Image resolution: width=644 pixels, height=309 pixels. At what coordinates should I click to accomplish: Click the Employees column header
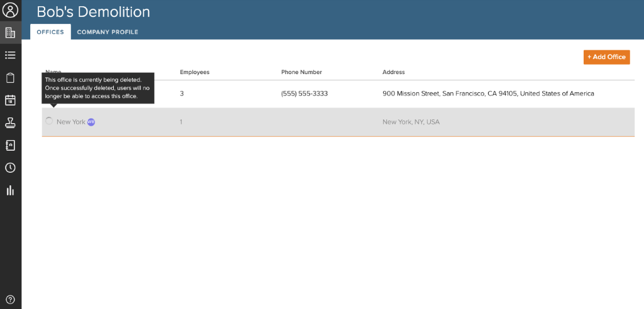(194, 72)
